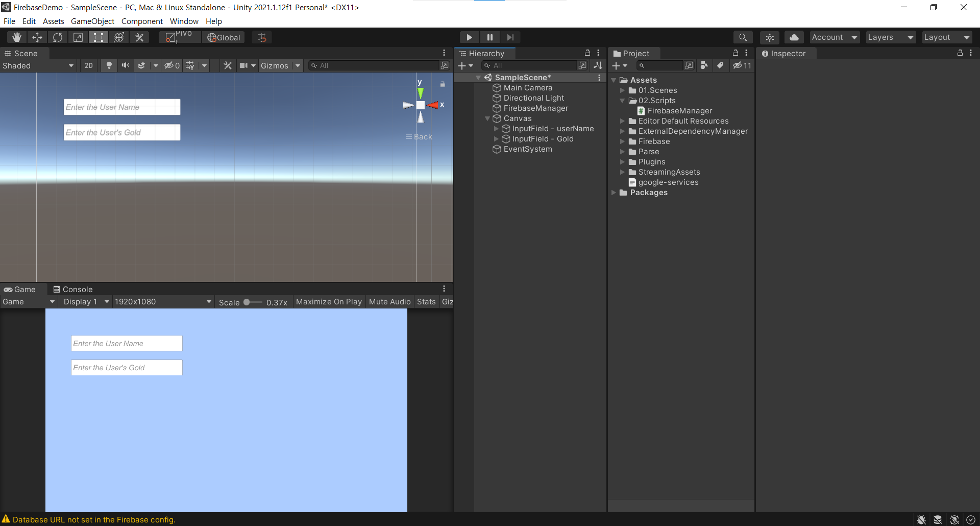Click the red X axis gizmo
The width and height of the screenshot is (980, 526).
433,105
